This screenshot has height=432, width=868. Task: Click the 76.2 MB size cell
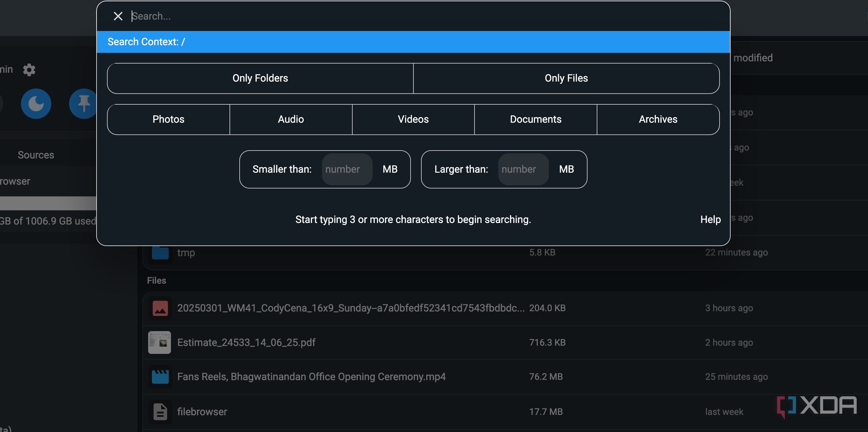point(546,377)
